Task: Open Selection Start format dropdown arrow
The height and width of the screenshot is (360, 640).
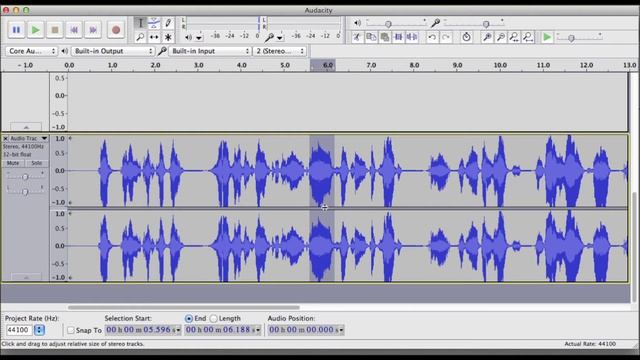Action: point(178,330)
